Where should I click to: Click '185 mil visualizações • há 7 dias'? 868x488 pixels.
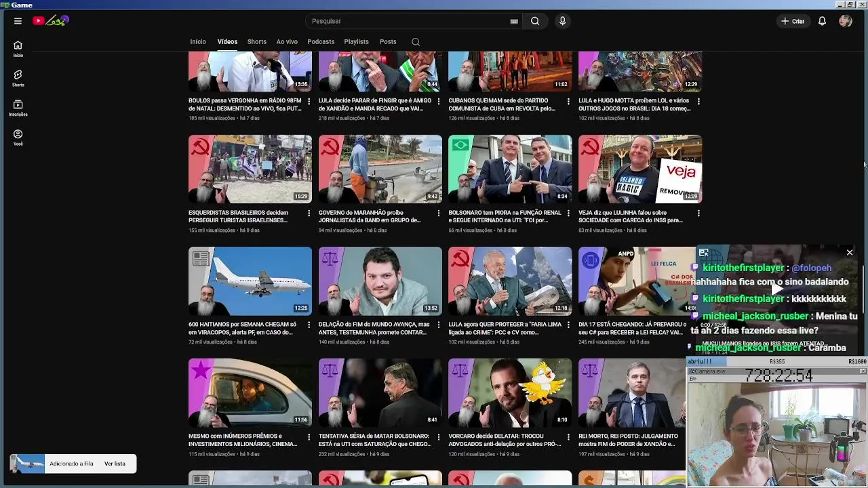pyautogui.click(x=224, y=118)
